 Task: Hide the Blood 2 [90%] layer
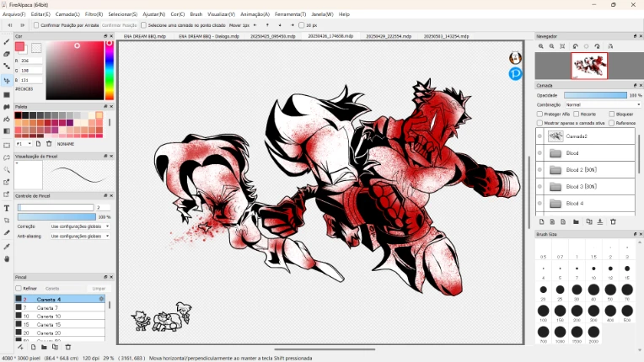pyautogui.click(x=539, y=169)
